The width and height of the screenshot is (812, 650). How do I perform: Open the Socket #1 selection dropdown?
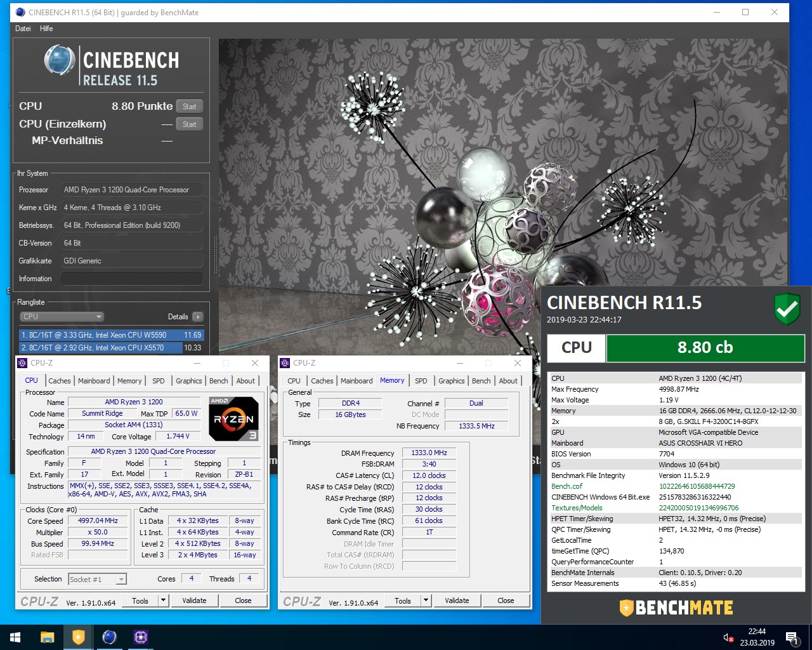click(97, 579)
